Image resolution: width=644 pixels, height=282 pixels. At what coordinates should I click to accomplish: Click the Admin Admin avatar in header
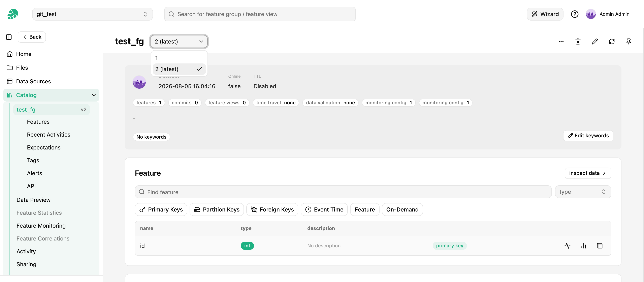pyautogui.click(x=590, y=14)
